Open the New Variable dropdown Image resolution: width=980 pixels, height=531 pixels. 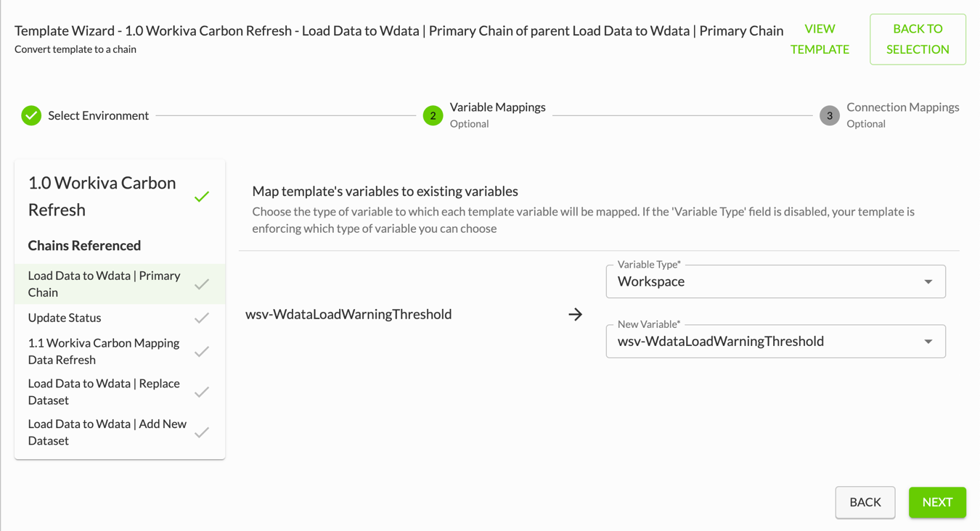click(x=775, y=341)
